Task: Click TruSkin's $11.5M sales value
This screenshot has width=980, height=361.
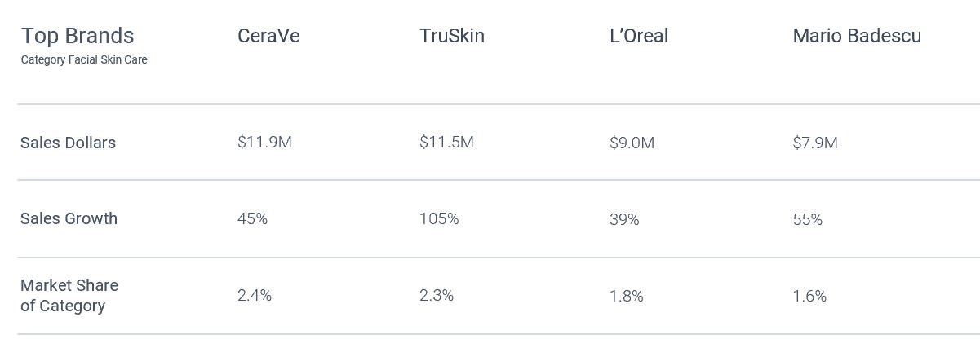Action: coord(446,143)
